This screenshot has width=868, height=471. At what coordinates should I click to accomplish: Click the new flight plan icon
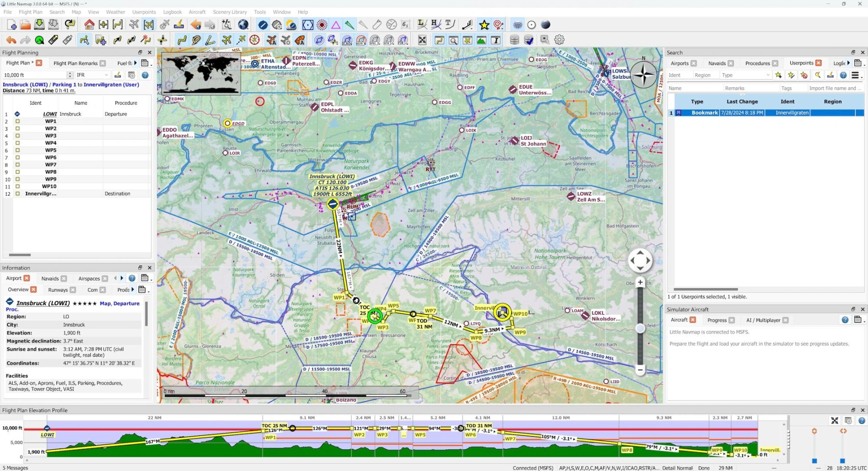(12, 25)
